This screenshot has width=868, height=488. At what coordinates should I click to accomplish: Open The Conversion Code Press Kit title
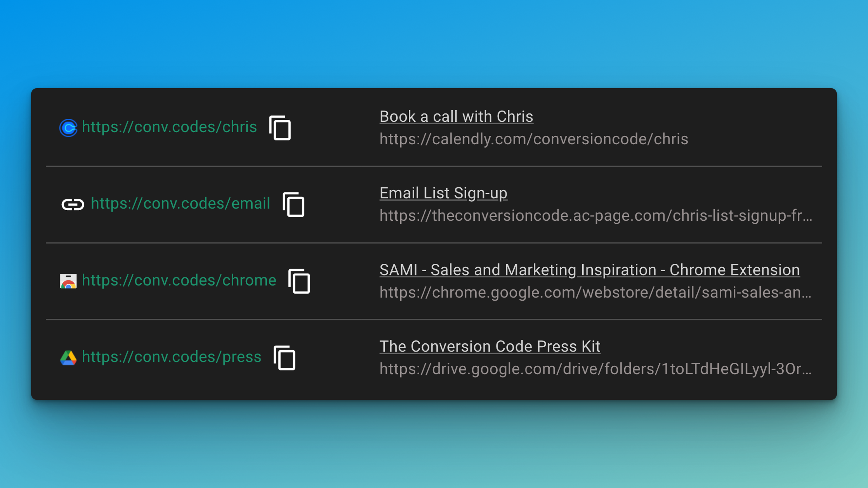coord(490,346)
